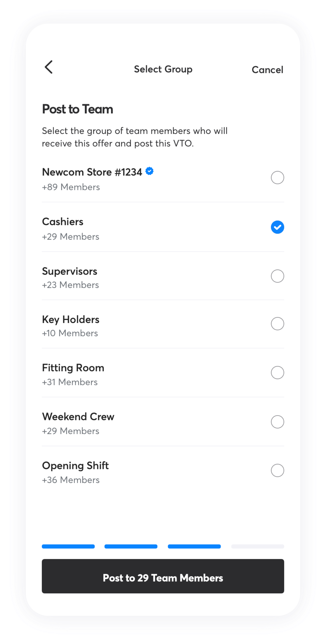Image resolution: width=326 pixels, height=644 pixels.
Task: Pick the Weekend Crew radio button
Action: click(277, 422)
